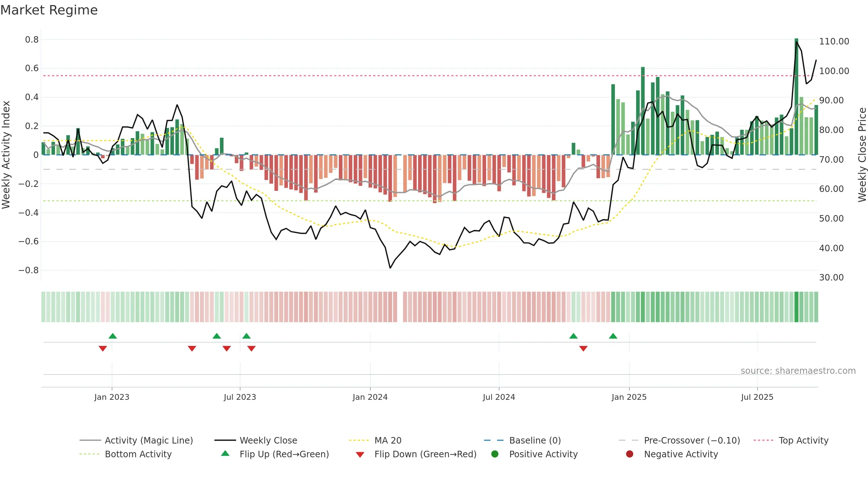This screenshot has width=868, height=488.
Task: Click the 0.8 activity axis value
Action: (x=32, y=39)
